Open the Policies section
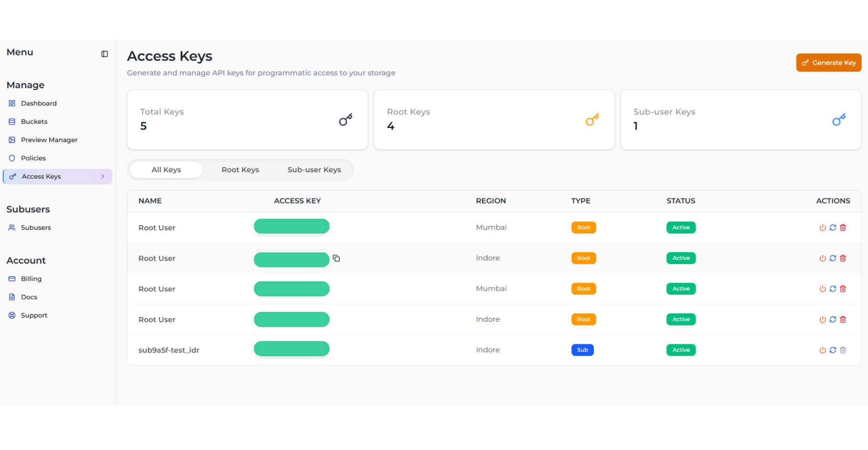The width and height of the screenshot is (868, 450). point(33,158)
